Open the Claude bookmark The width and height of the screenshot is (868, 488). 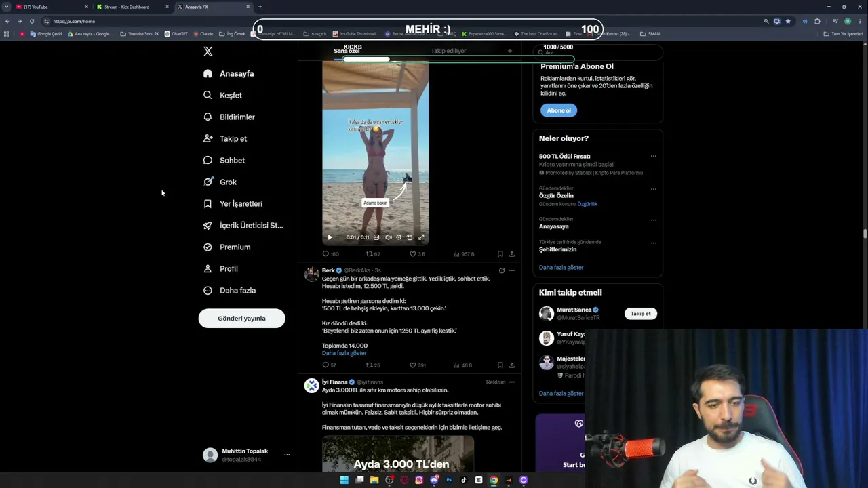(203, 33)
